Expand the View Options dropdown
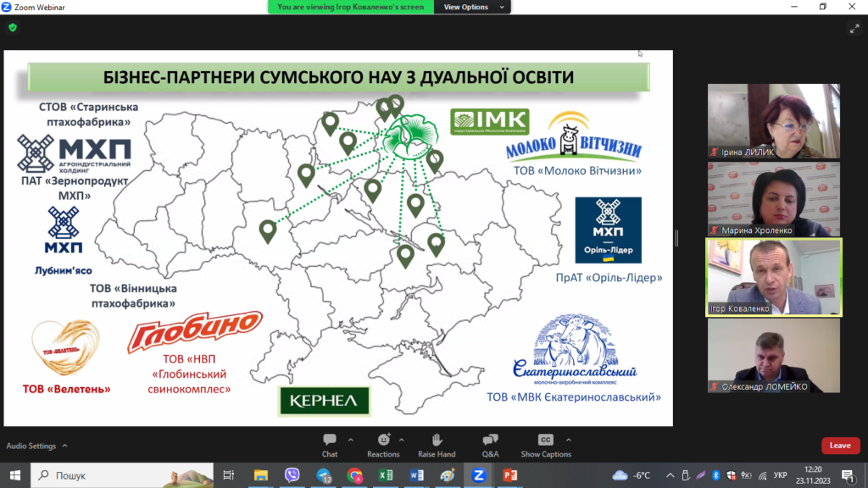This screenshot has height=488, width=868. pos(472,7)
